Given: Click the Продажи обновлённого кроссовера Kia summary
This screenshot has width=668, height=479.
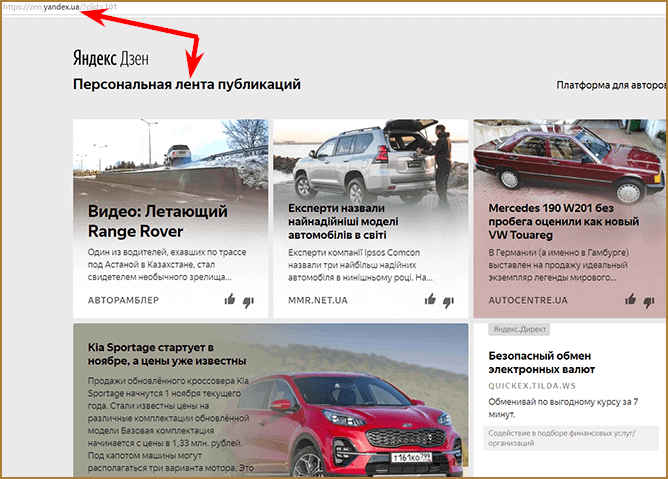Looking at the screenshot, I should click(x=170, y=424).
